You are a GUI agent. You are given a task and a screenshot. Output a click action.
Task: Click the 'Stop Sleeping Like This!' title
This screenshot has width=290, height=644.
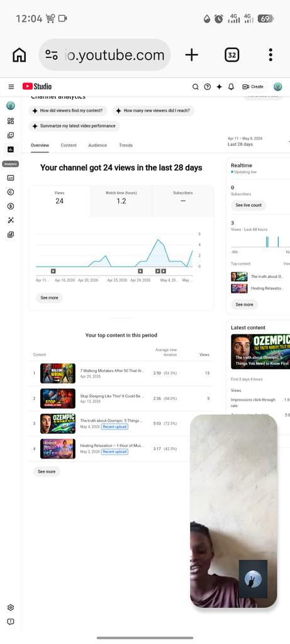click(x=112, y=396)
